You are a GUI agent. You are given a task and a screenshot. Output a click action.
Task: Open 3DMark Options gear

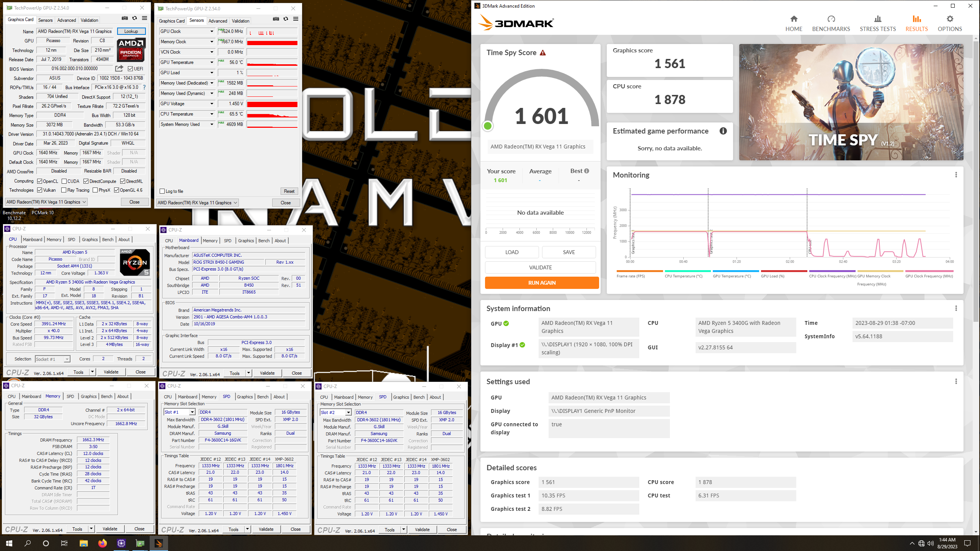(950, 23)
